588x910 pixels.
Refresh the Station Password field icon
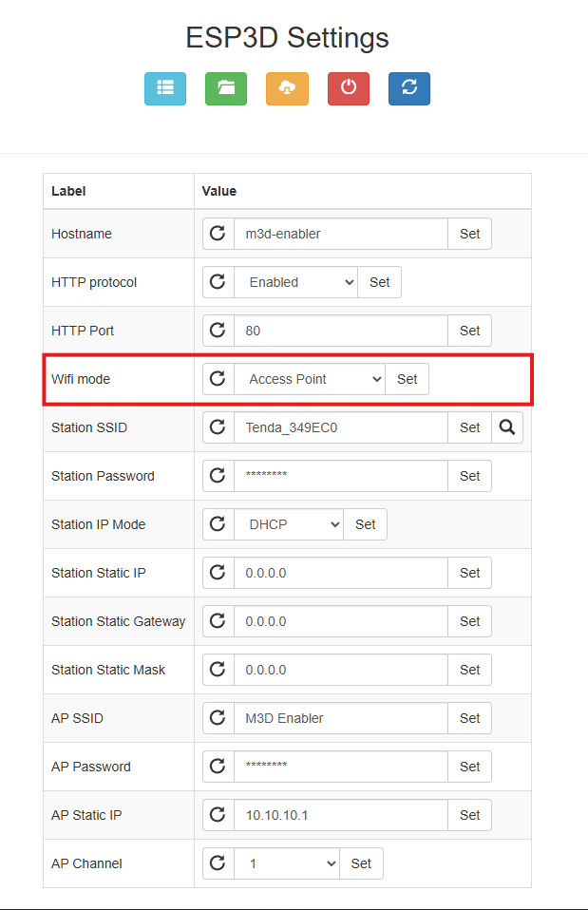(x=218, y=476)
